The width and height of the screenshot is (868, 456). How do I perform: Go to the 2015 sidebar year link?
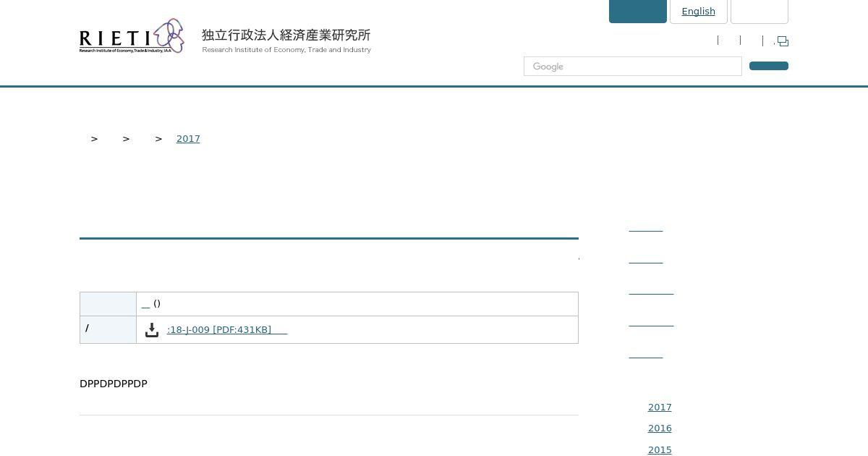[660, 450]
